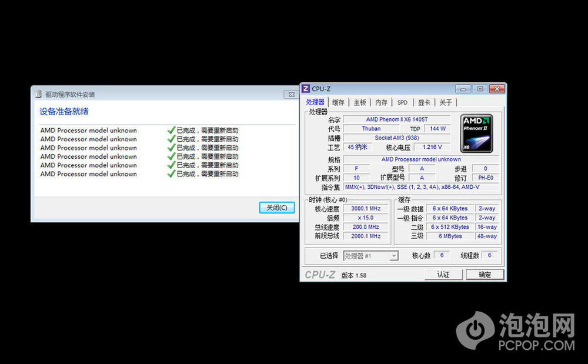
Task: Select the 显卡 tab in CPU-Z
Action: 424,102
